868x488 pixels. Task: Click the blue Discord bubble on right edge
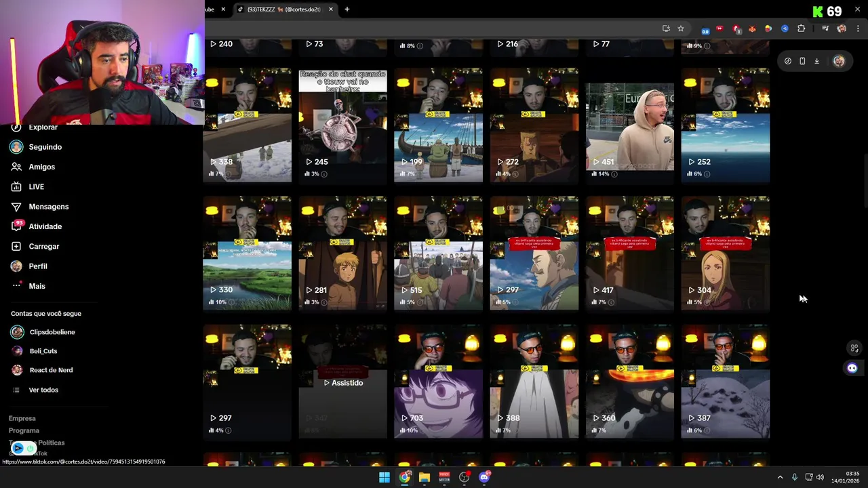click(852, 368)
